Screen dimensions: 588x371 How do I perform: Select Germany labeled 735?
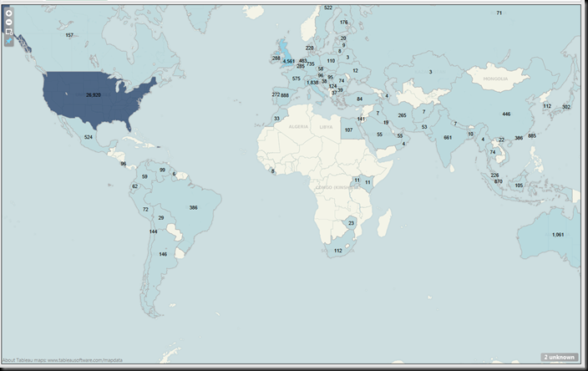(x=310, y=64)
